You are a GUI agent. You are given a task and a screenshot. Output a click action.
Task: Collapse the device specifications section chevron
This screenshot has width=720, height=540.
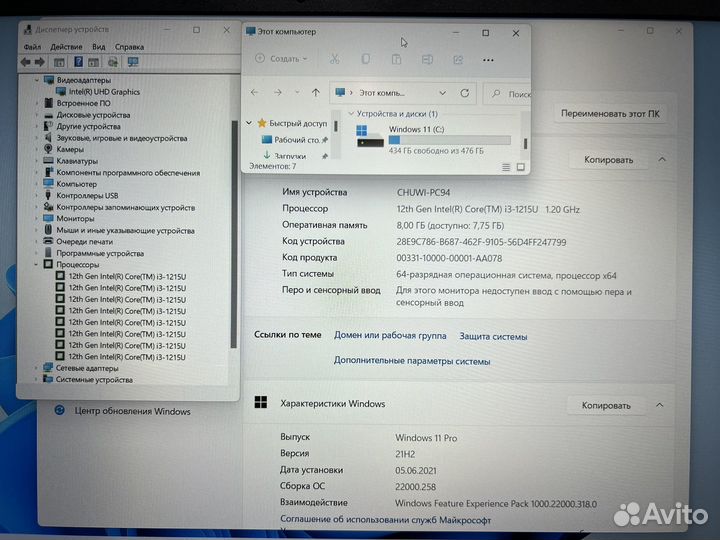[x=662, y=160]
